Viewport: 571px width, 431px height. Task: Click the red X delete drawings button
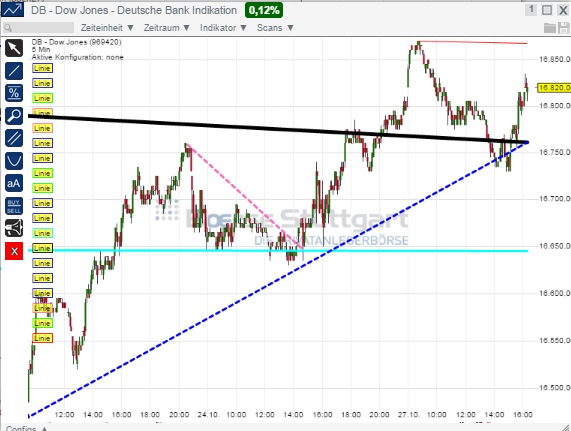(14, 251)
